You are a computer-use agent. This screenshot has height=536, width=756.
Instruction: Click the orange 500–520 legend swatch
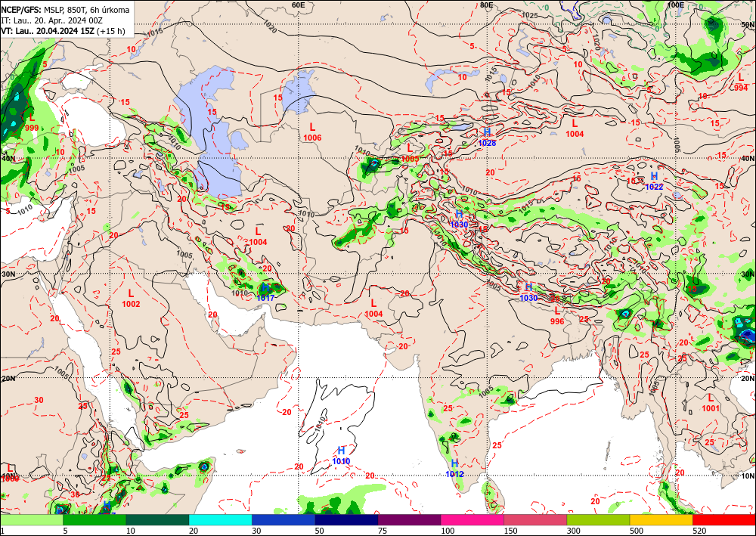click(661, 519)
